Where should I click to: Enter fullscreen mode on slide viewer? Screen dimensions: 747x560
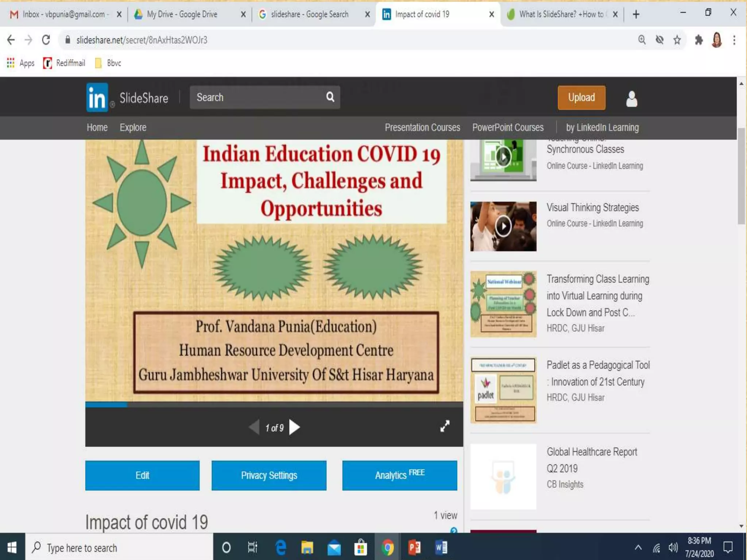445,426
